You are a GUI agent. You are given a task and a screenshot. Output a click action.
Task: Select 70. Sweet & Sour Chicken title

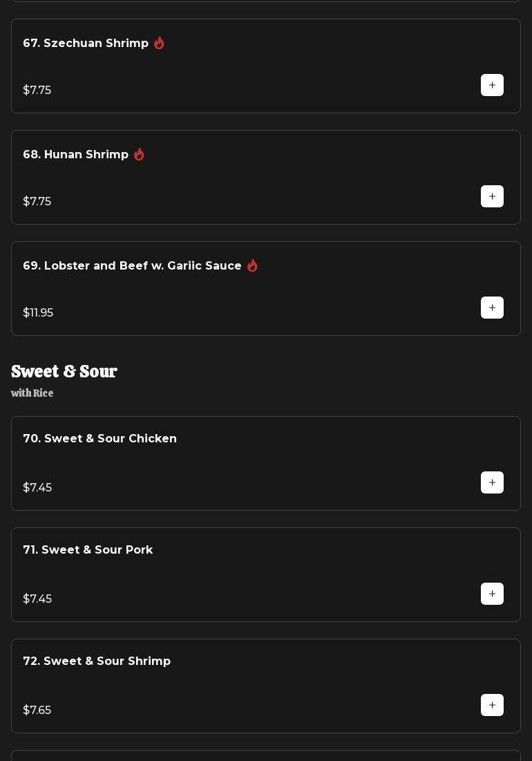point(99,438)
